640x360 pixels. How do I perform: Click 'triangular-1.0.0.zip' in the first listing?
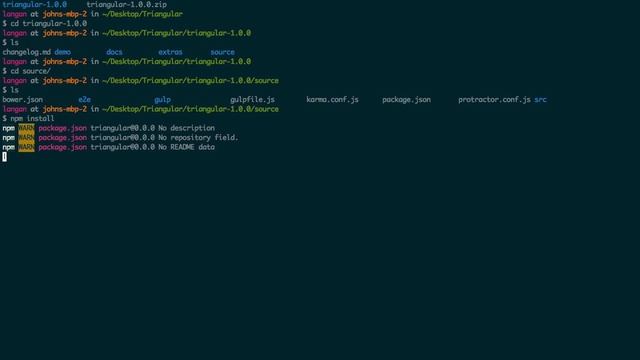(x=127, y=4)
